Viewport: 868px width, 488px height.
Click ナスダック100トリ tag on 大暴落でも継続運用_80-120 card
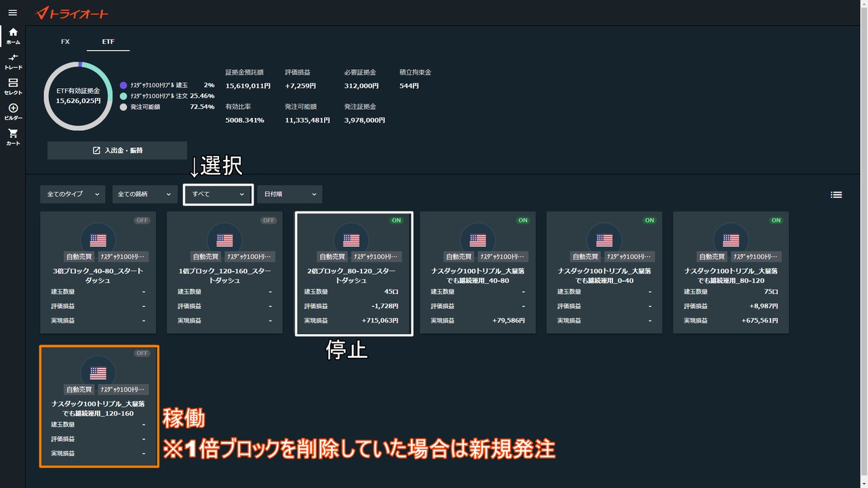point(756,257)
